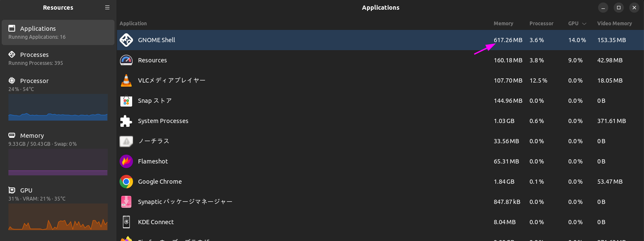The height and width of the screenshot is (241, 644).
Task: Click the KDE Connect phone icon
Action: [126, 222]
